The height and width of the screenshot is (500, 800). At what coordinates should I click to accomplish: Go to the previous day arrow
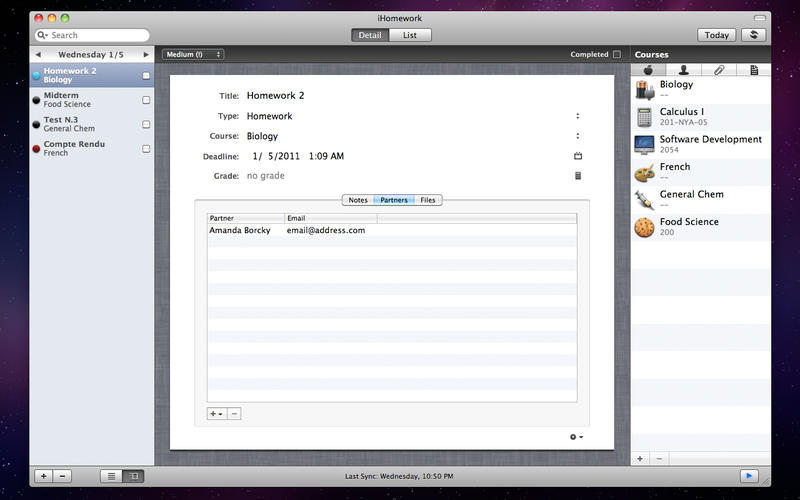[x=38, y=55]
